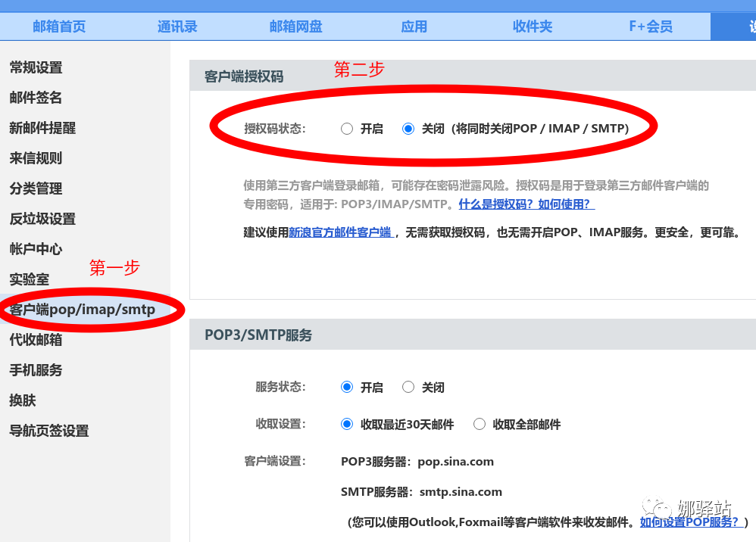Go to the 收件夹 tab

tap(533, 26)
